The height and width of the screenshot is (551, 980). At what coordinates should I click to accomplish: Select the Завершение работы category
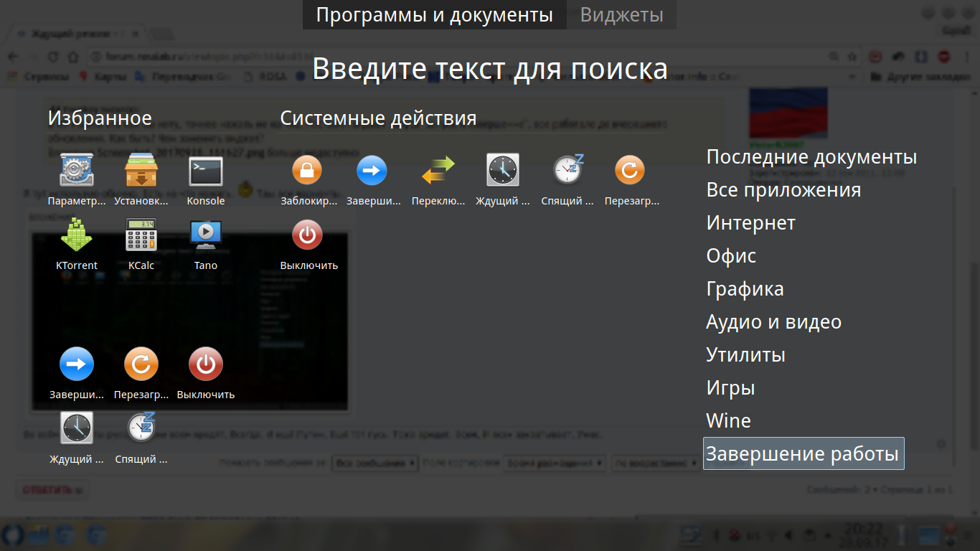click(x=804, y=453)
